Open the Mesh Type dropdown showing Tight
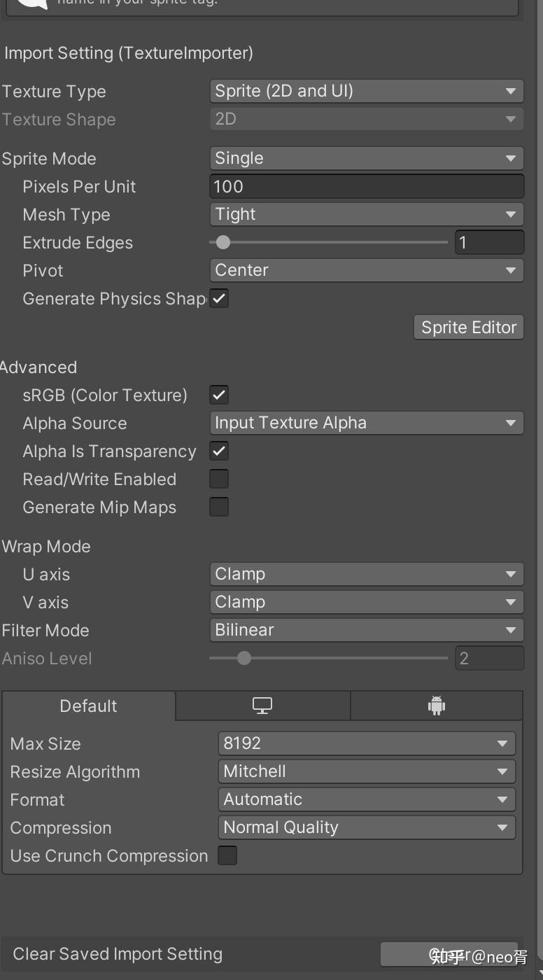Viewport: 543px width, 980px height. (367, 214)
